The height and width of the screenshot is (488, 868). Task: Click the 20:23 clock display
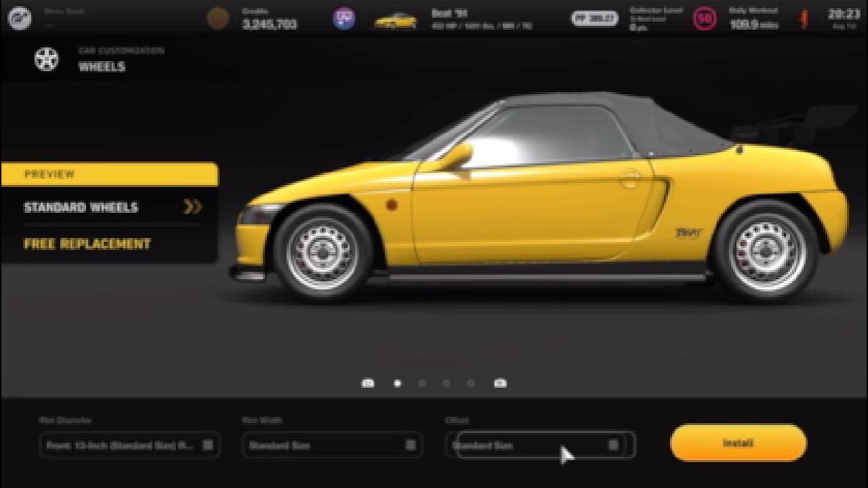pyautogui.click(x=844, y=13)
